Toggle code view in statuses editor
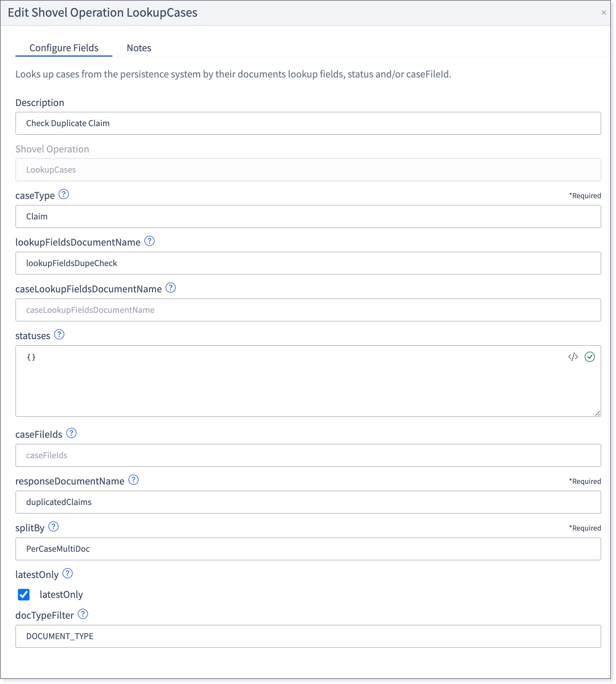The image size is (616, 684). click(x=573, y=357)
